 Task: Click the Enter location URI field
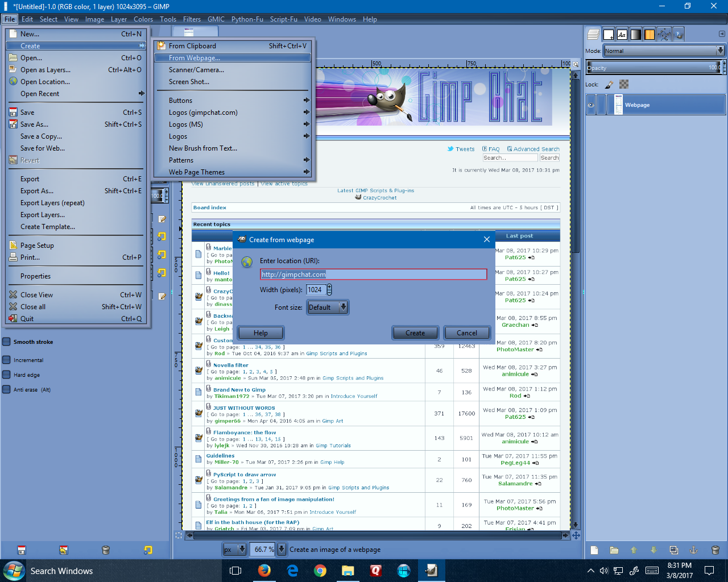point(374,274)
